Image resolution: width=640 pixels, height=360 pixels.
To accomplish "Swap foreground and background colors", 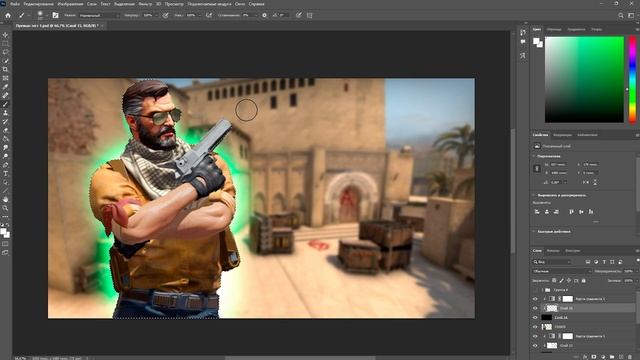I will coord(8,225).
